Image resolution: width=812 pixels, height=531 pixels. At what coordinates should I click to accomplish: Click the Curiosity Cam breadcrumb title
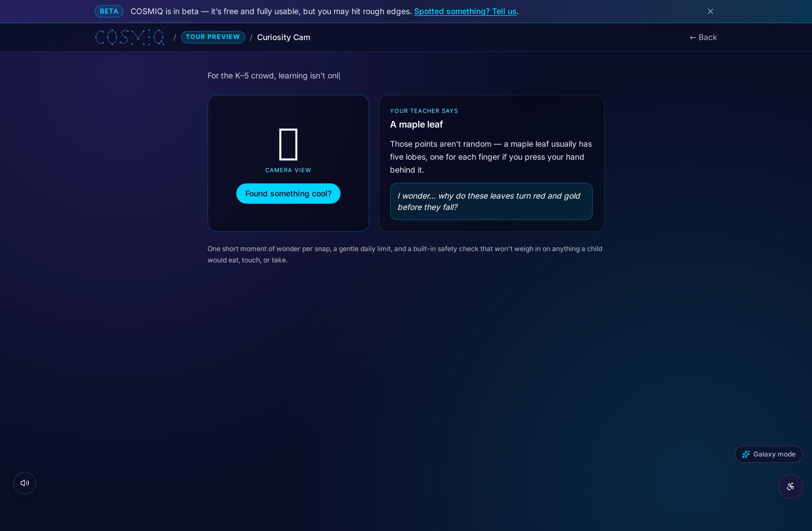pyautogui.click(x=284, y=37)
